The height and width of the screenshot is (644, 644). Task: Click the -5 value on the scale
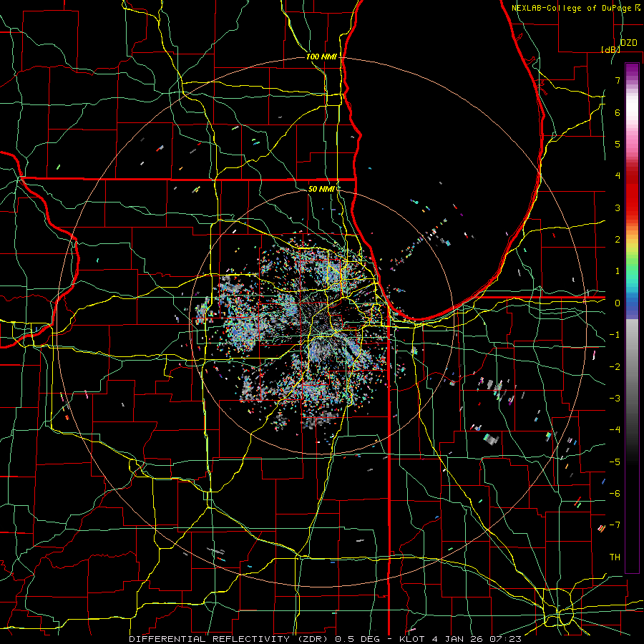coord(615,462)
